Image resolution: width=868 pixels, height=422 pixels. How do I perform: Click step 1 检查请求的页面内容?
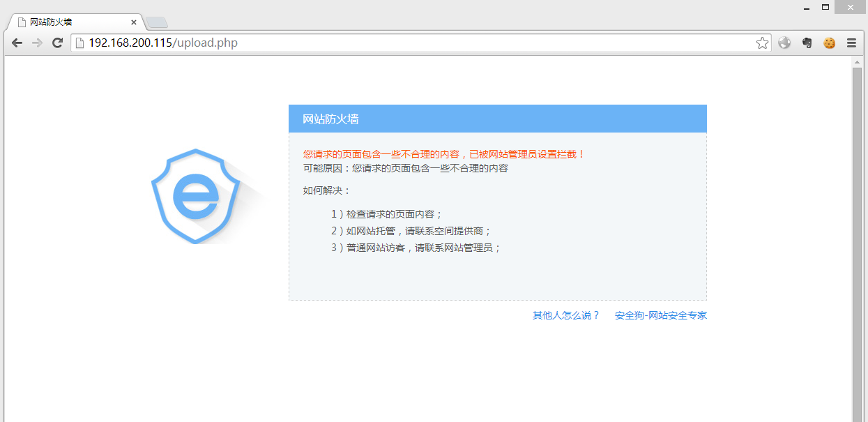[387, 214]
